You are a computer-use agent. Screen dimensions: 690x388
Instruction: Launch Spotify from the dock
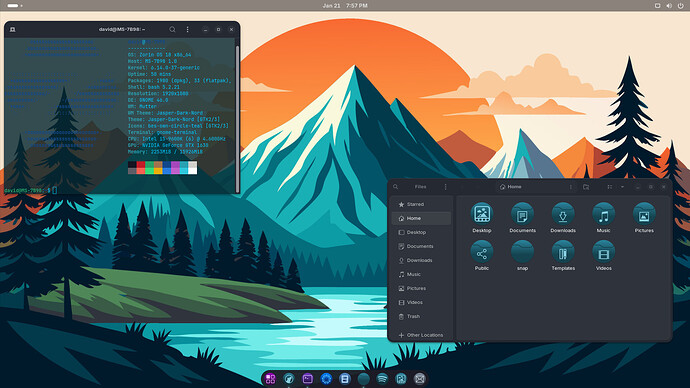point(382,378)
